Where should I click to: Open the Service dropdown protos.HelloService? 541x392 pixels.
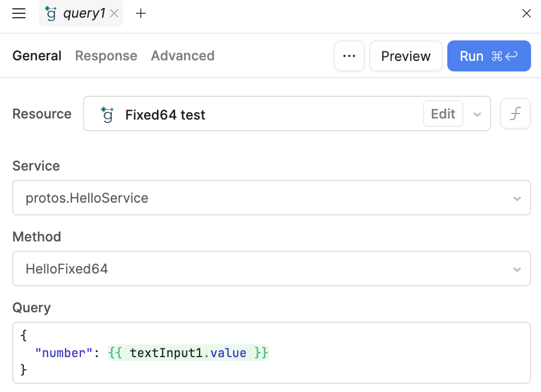pyautogui.click(x=272, y=198)
